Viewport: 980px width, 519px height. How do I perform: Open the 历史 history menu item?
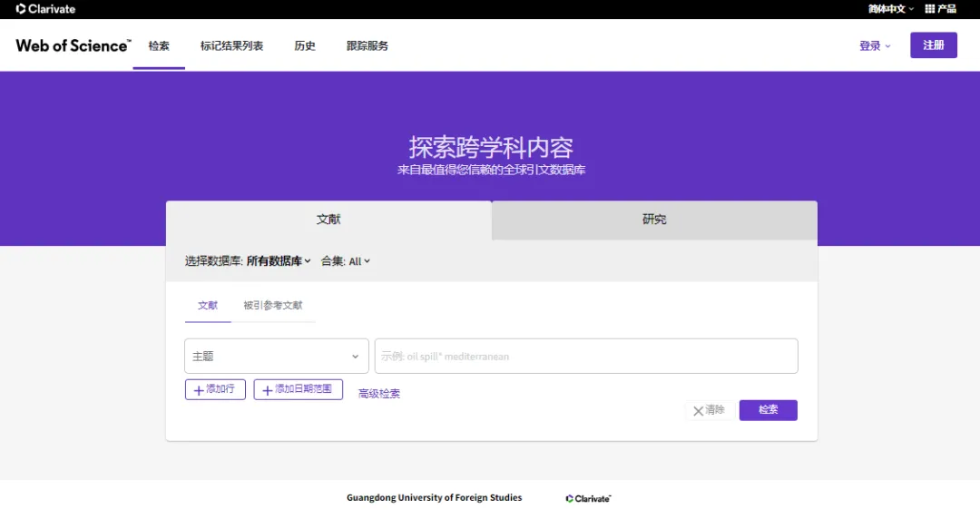(305, 45)
